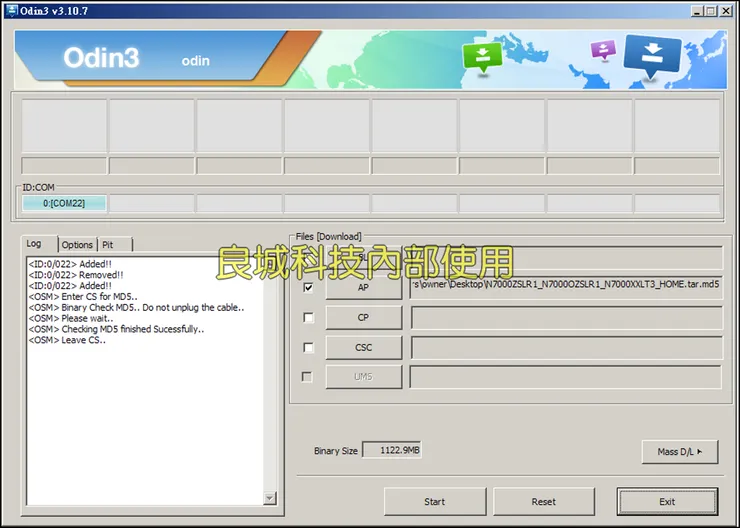Click the "Binary Size" label
This screenshot has height=528, width=740.
[336, 451]
